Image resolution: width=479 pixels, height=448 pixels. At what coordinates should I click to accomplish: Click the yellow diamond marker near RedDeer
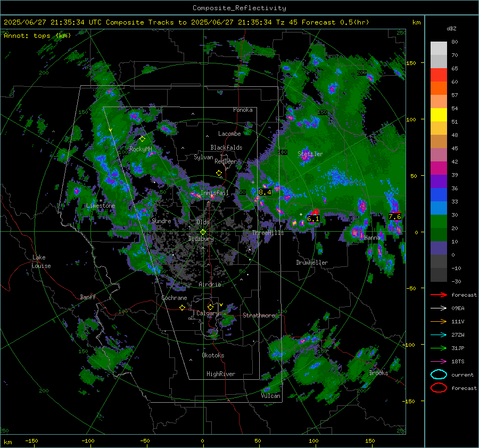tap(219, 173)
